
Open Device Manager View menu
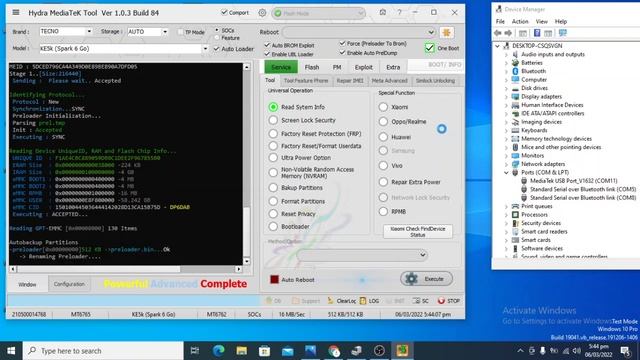point(541,21)
